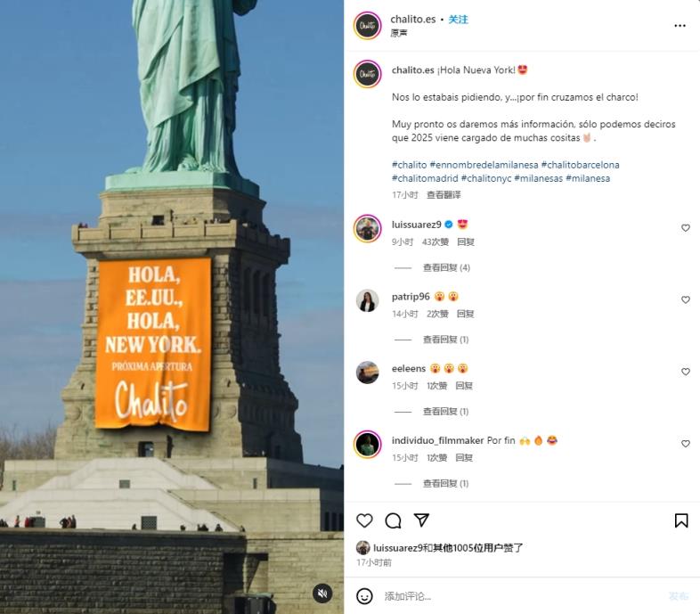The width and height of the screenshot is (700, 614).
Task: Expand the reply under patrip96's comment
Action: pyautogui.click(x=445, y=340)
